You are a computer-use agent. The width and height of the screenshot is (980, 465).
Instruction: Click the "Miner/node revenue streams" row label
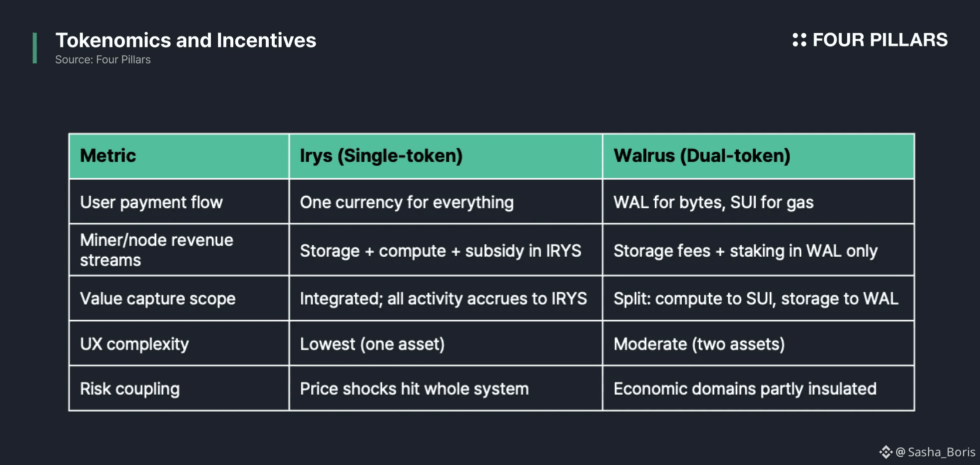point(156,250)
